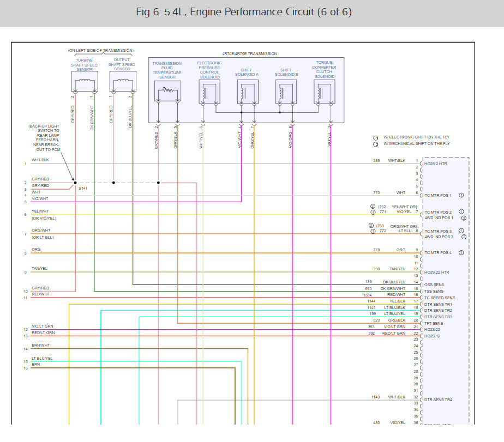Select the 'DTR SENS TR2' pin label
The height and width of the screenshot is (442, 504).
438,311
